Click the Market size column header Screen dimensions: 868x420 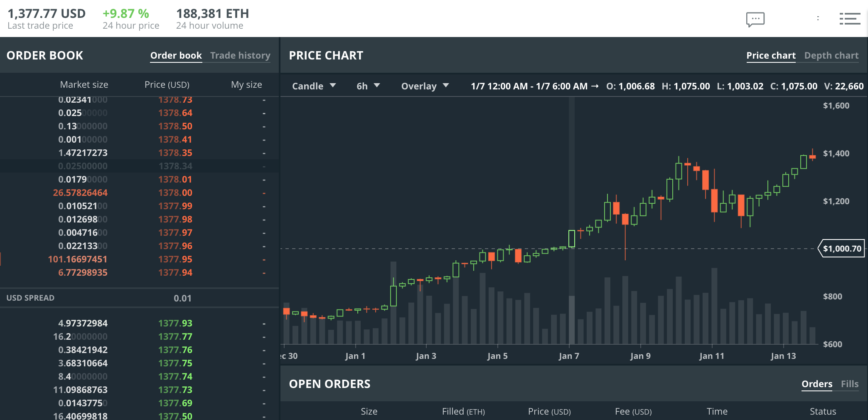pyautogui.click(x=84, y=84)
